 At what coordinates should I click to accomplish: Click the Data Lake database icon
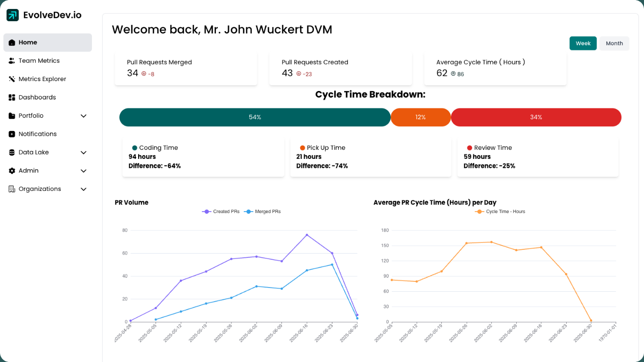click(12, 153)
